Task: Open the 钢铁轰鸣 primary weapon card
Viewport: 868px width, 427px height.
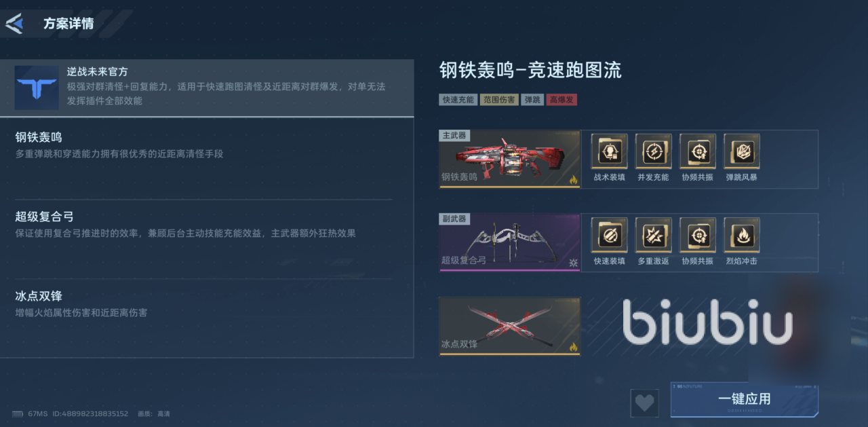Action: 509,159
